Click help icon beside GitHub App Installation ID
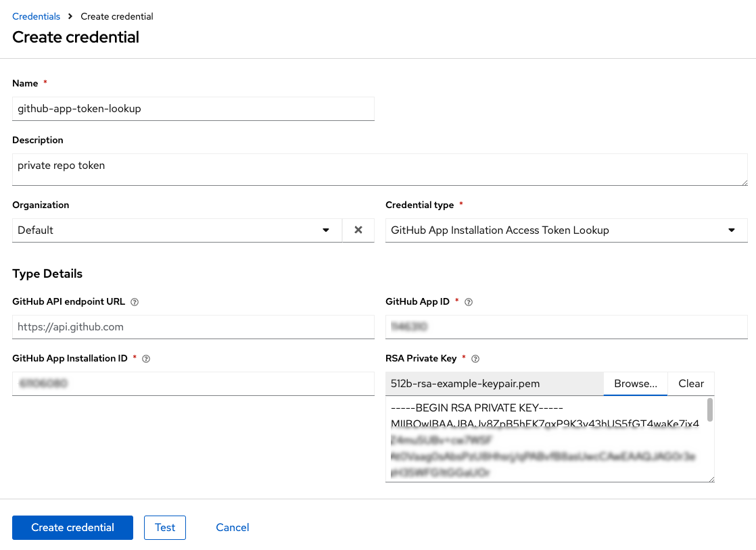 pos(146,359)
